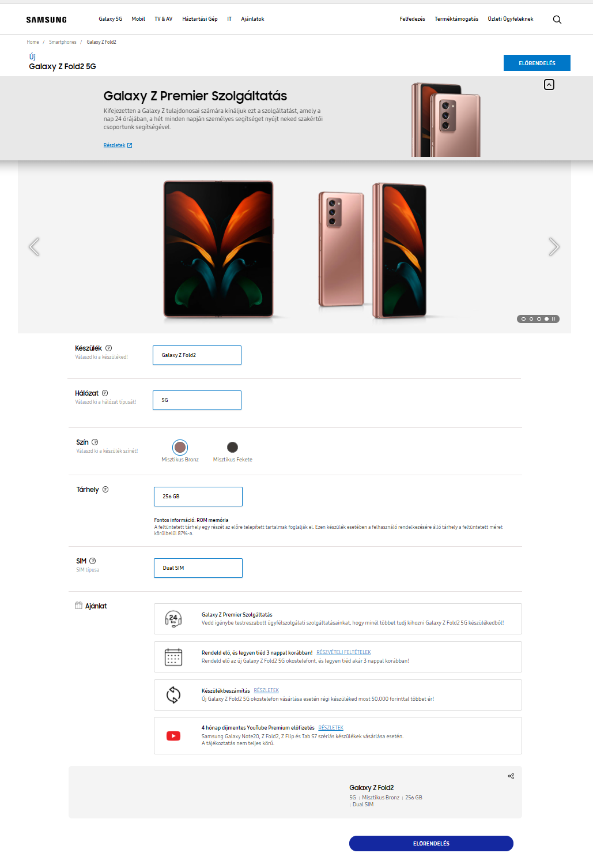Open the Háztartási Gép menu
Viewport: 593px width, 868px height.
click(200, 19)
